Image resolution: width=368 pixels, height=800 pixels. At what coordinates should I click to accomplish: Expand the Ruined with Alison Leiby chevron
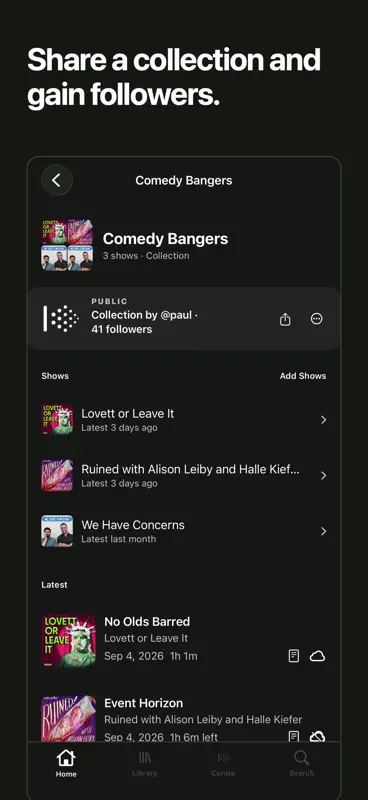(x=323, y=476)
